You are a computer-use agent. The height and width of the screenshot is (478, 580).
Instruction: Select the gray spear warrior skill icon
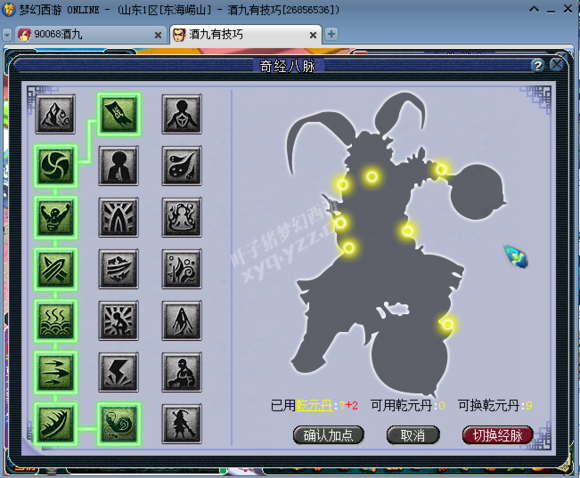(x=182, y=424)
